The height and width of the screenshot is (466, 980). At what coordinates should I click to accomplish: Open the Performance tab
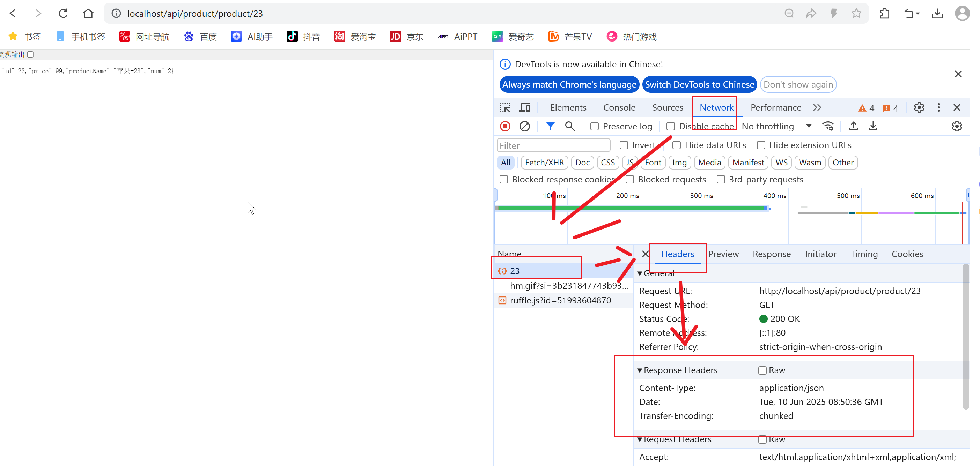pos(776,107)
